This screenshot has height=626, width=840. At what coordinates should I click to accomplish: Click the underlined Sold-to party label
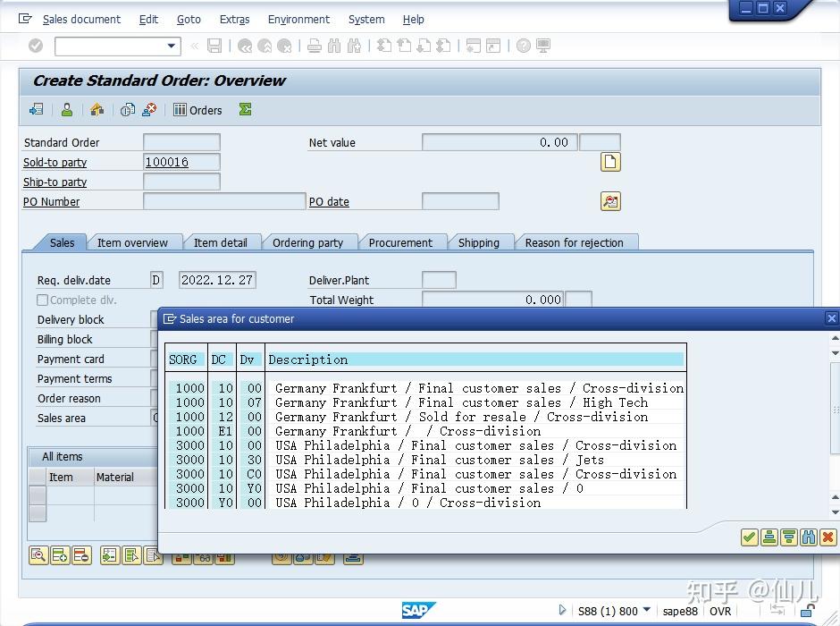tap(55, 162)
